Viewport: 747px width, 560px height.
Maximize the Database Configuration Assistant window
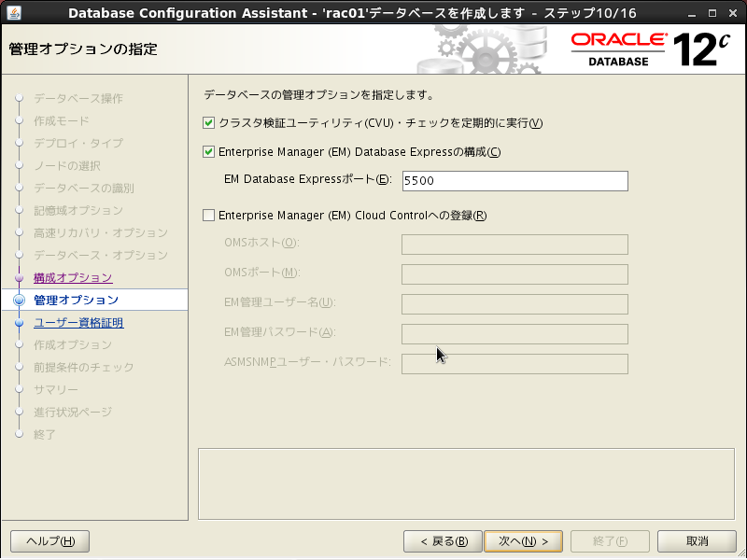[x=712, y=13]
